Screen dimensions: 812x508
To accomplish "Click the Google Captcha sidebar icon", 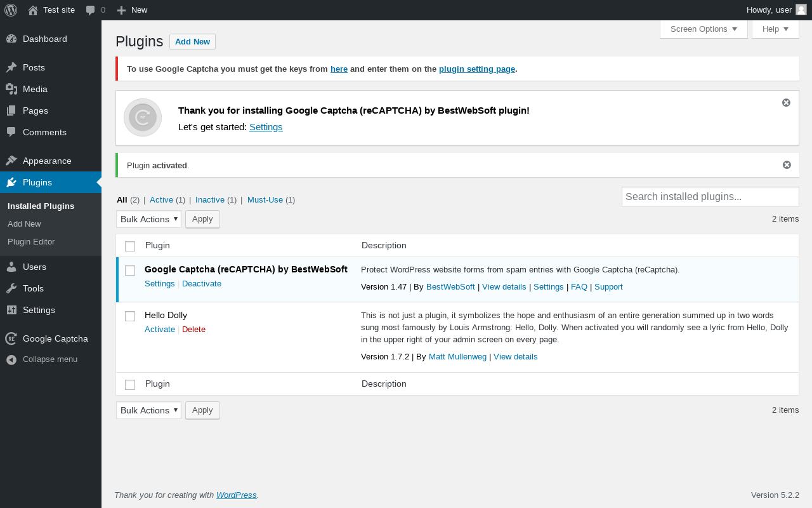I will click(11, 338).
